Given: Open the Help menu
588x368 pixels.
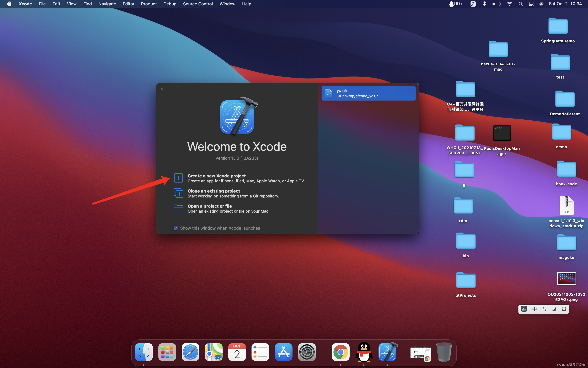Looking at the screenshot, I should point(247,4).
